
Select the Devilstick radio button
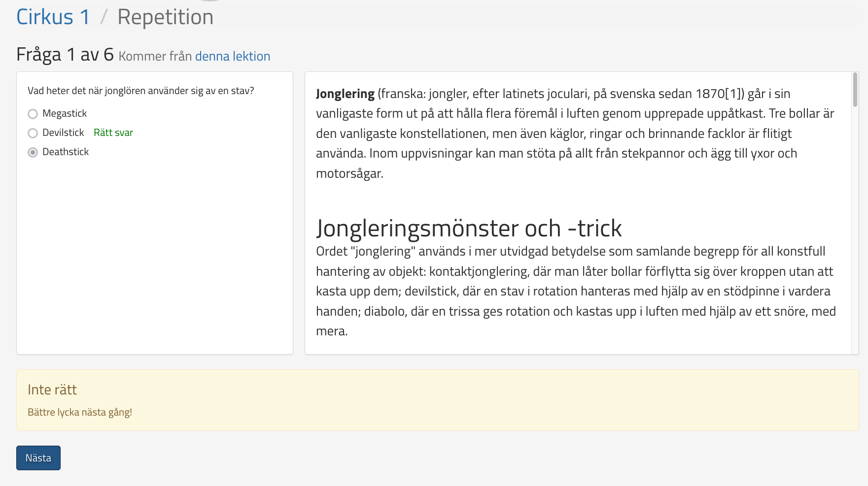[x=33, y=133]
